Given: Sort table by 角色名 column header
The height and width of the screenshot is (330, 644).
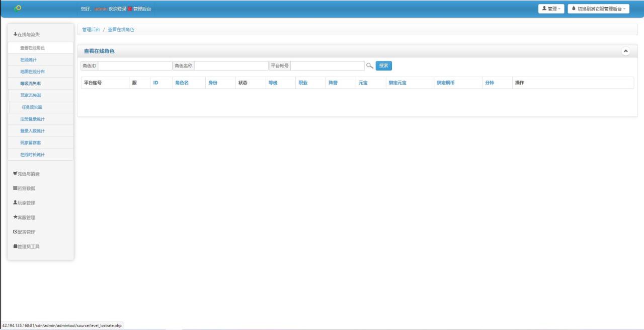Looking at the screenshot, I should 182,83.
